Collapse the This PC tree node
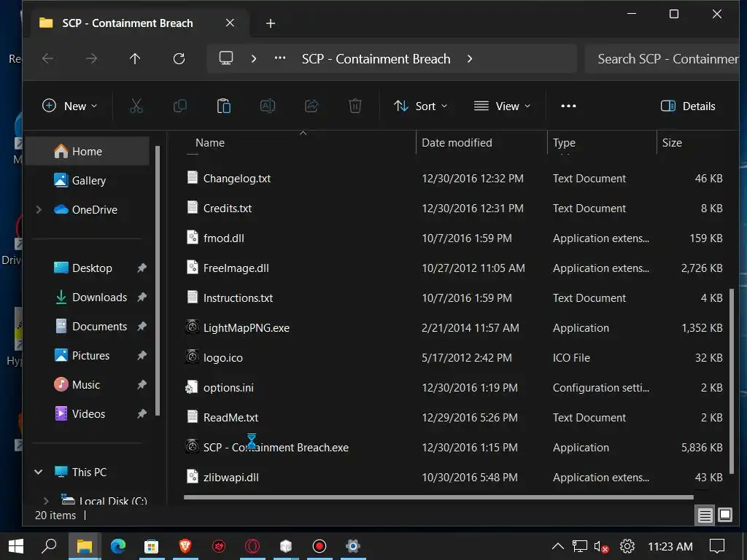Image resolution: width=747 pixels, height=560 pixels. click(39, 472)
